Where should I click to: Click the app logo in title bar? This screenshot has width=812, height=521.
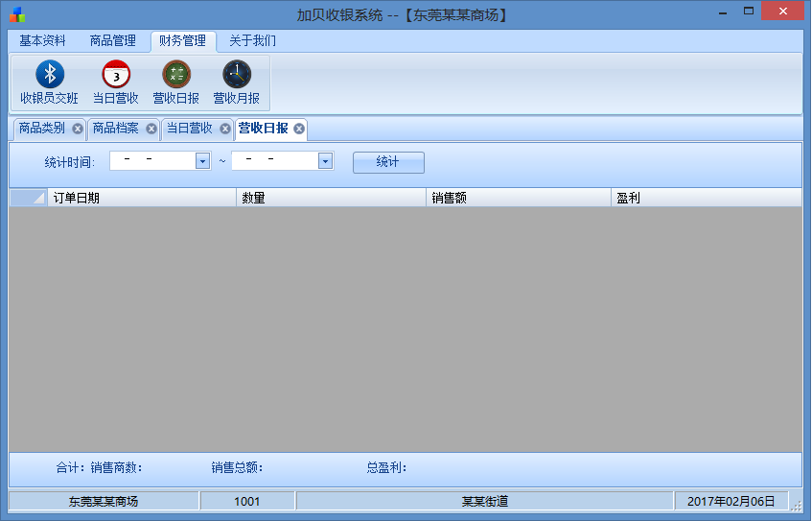tap(16, 14)
